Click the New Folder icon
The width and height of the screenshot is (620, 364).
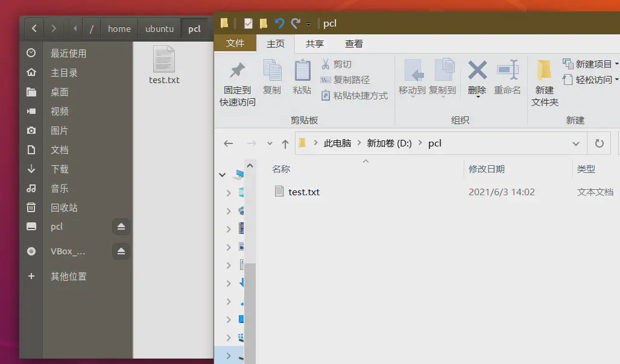[545, 71]
